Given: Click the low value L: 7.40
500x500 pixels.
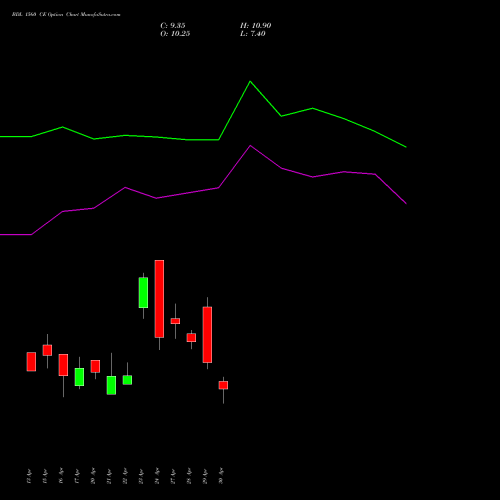Looking at the screenshot, I should [x=253, y=34].
